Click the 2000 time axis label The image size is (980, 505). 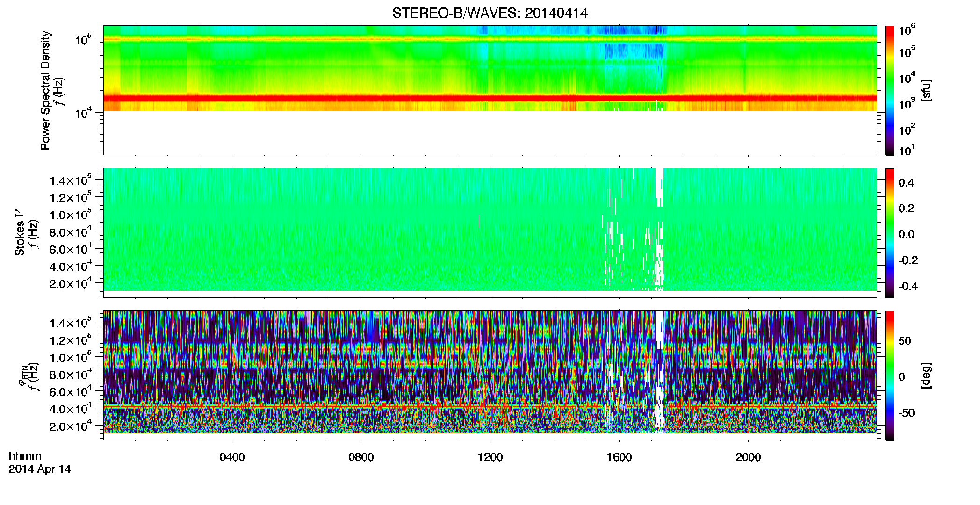point(748,457)
